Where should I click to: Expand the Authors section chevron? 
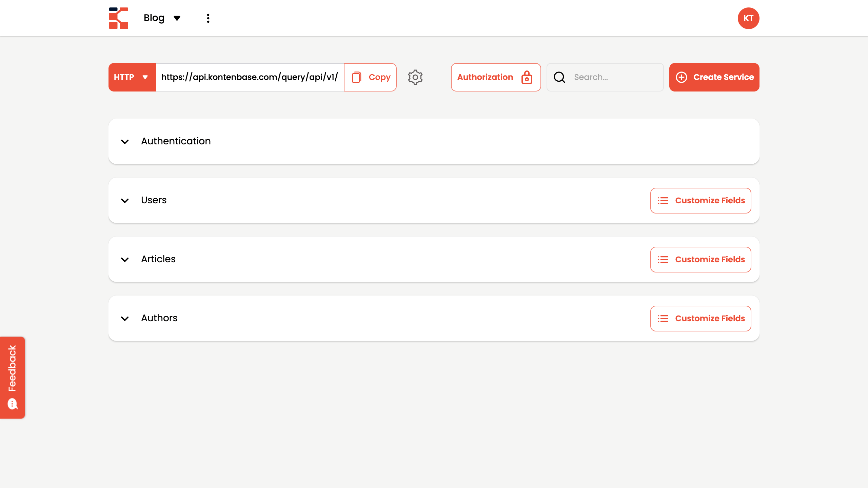(125, 319)
